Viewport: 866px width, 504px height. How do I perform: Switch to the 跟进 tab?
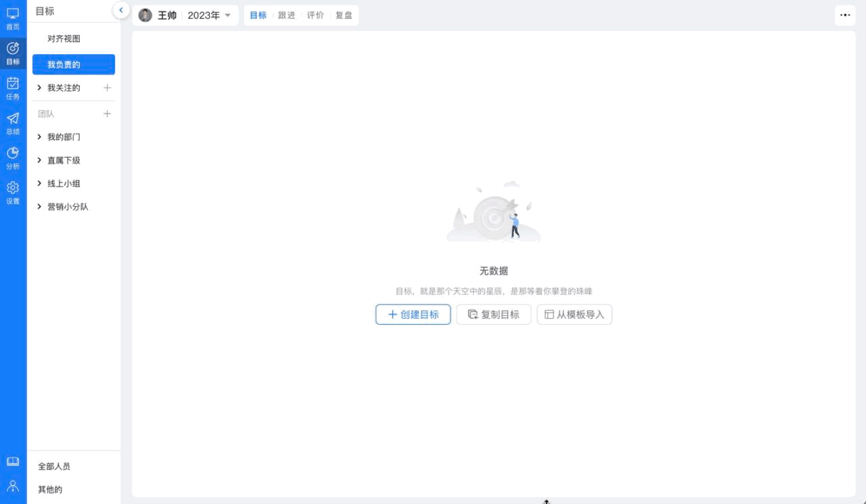click(287, 16)
